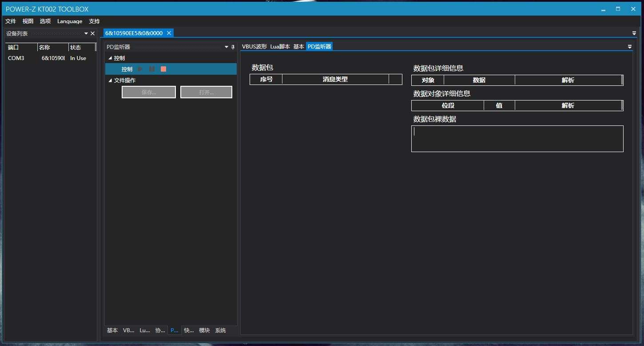Start PD monitoring with the play icon
The width and height of the screenshot is (644, 346).
(x=140, y=69)
